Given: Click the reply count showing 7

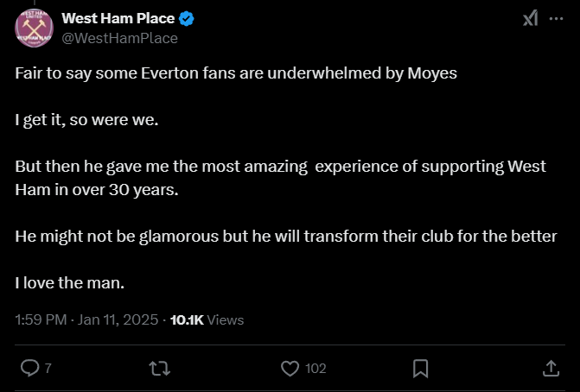Looking at the screenshot, I should pos(48,369).
